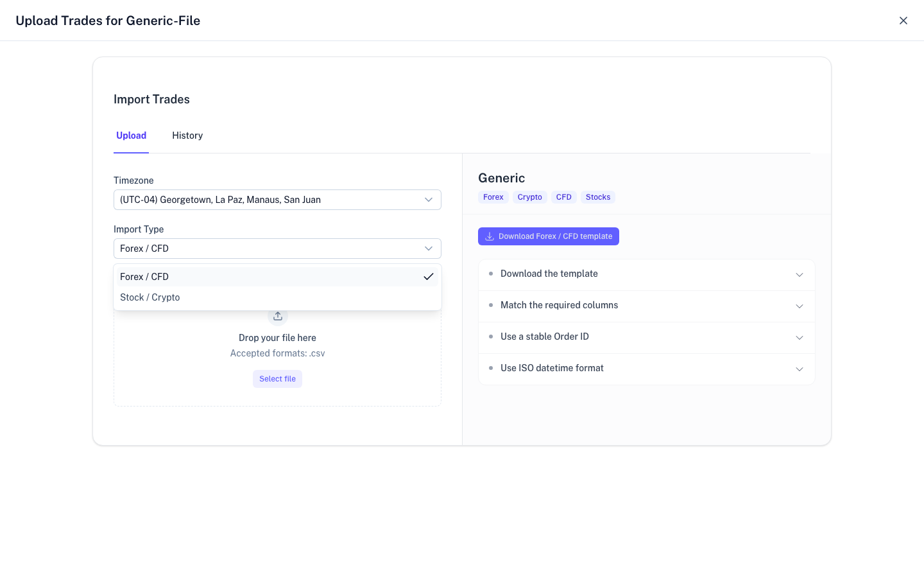The width and height of the screenshot is (924, 578).
Task: Download the Forex / CFD template
Action: [549, 236]
